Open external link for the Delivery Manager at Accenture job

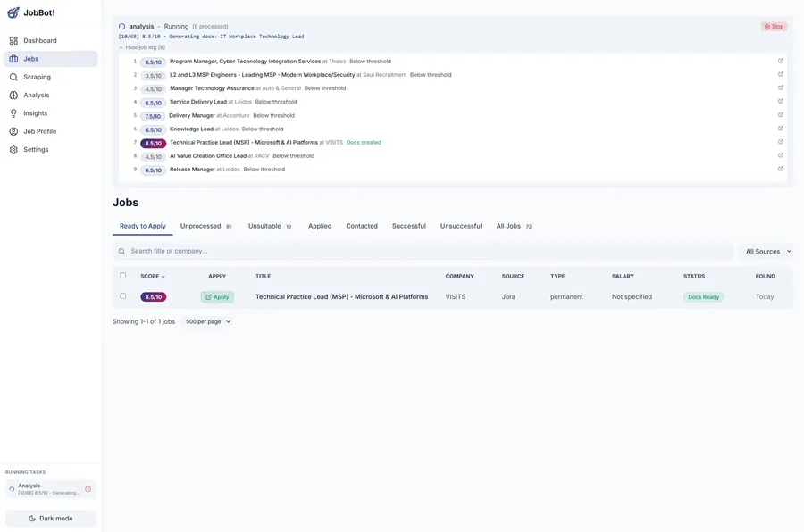[x=781, y=115]
